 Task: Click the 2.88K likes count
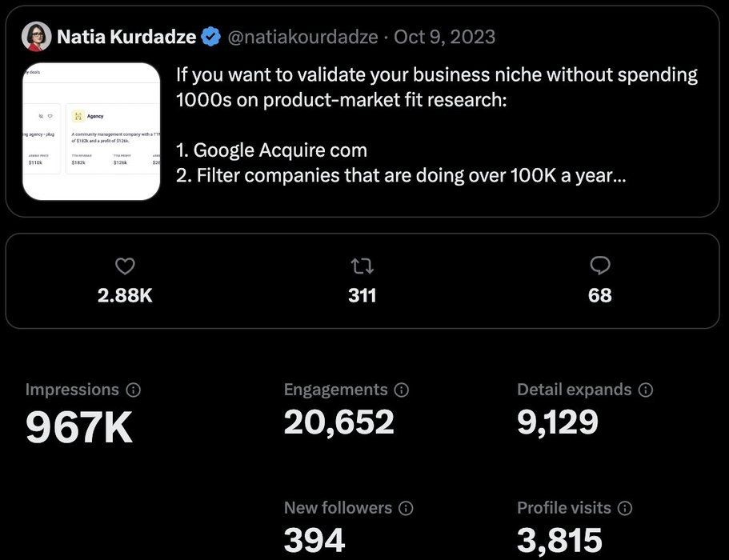(125, 295)
